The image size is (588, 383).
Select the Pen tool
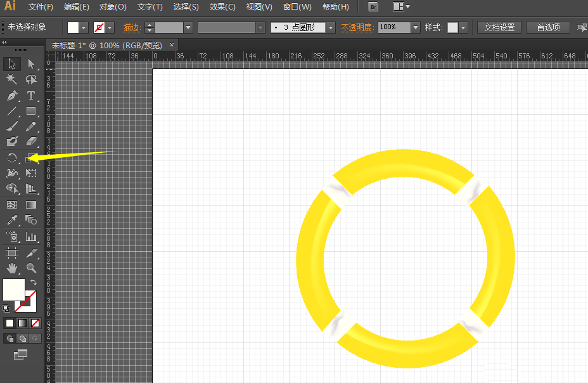12,96
